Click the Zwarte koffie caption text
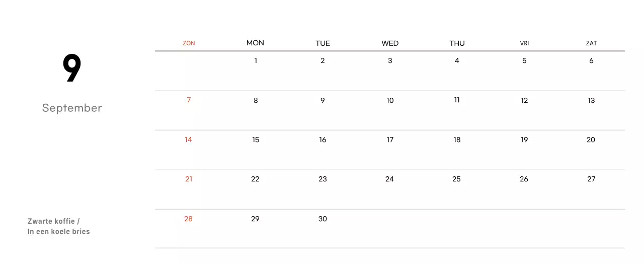The height and width of the screenshot is (263, 644). tap(54, 221)
